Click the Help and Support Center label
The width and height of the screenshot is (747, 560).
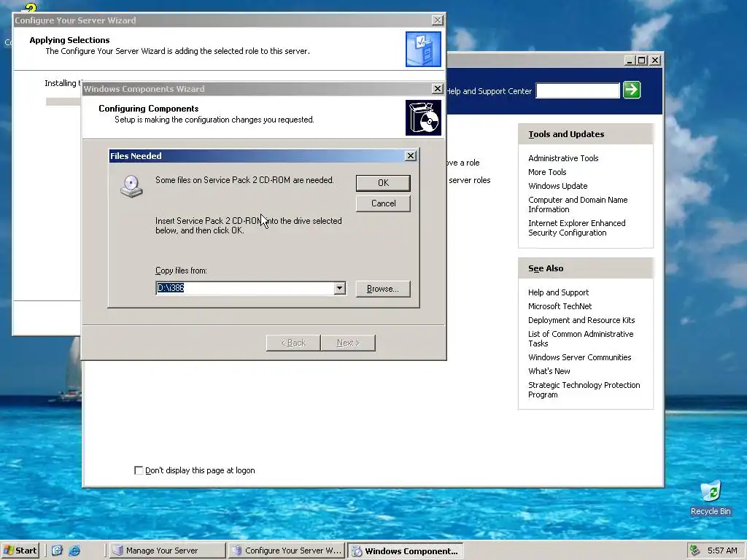[489, 91]
